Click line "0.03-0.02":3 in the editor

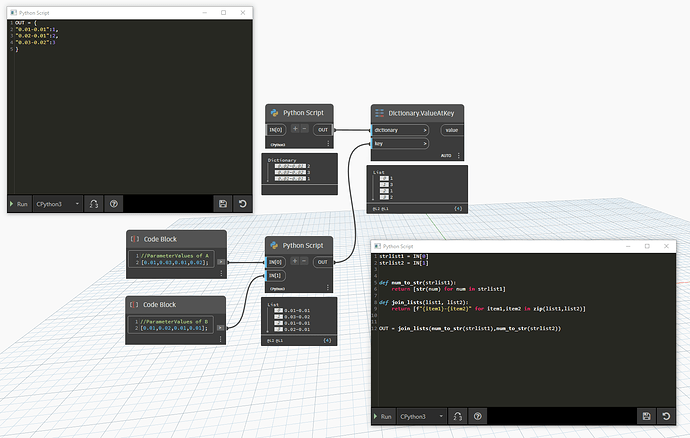[36, 42]
